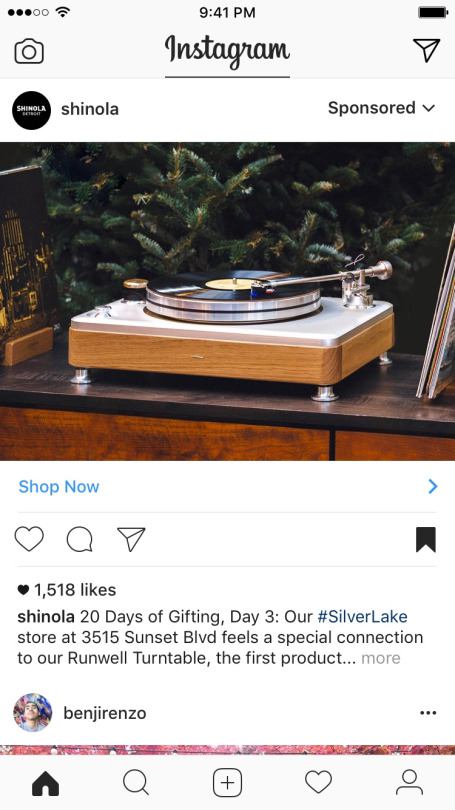This screenshot has height=810, width=455.
Task: Open the camera icon in header
Action: 29,51
